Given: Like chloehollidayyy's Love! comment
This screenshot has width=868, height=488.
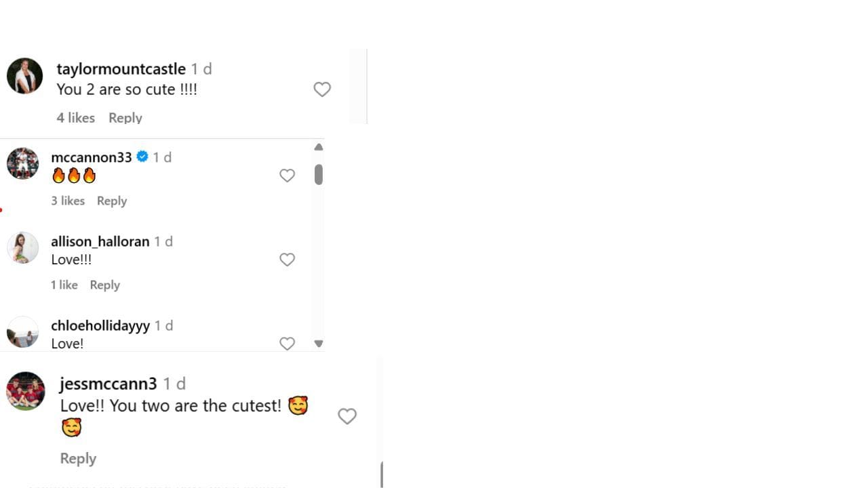Looking at the screenshot, I should coord(288,344).
